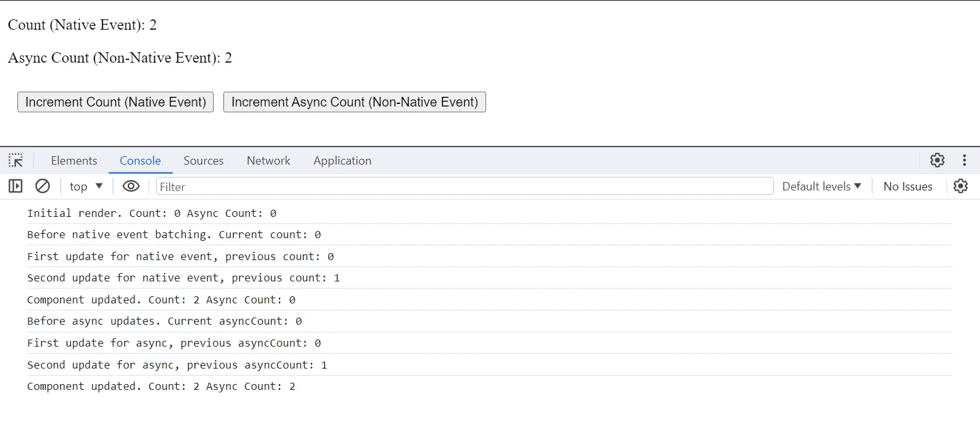The height and width of the screenshot is (437, 980).
Task: Select the 'Component updated. Count: 2 Async Count: 2' log line
Action: coord(161,385)
